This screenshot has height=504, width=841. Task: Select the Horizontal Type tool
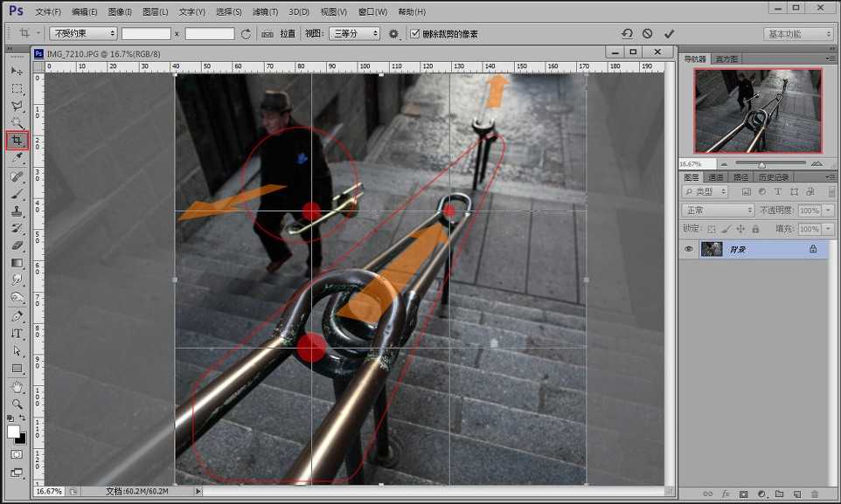tap(17, 334)
